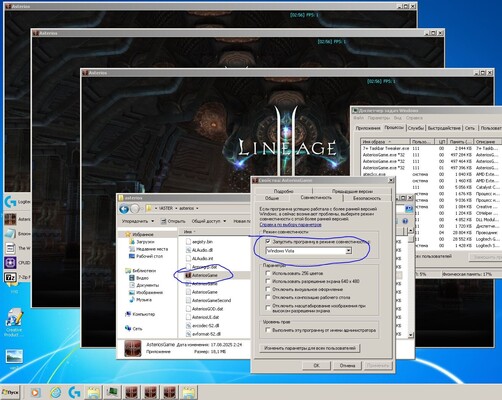Select Сеть in Explorer navigation pane
This screenshot has height=400, width=502.
137,328
